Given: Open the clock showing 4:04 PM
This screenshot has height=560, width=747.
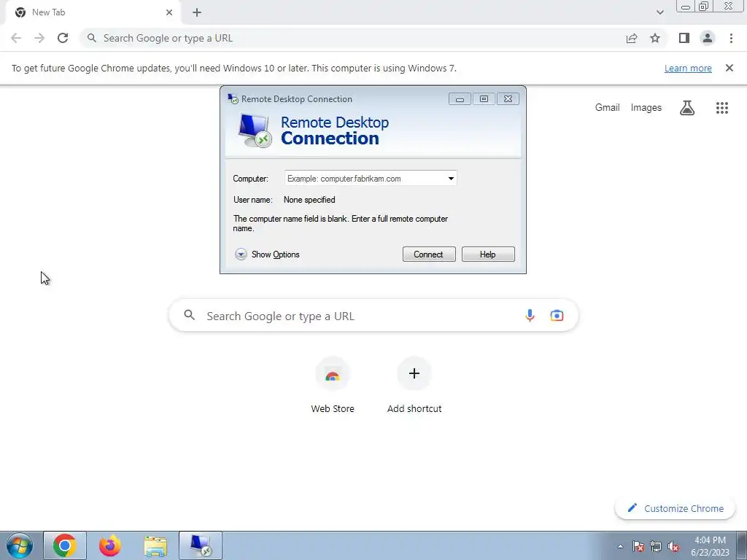Looking at the screenshot, I should click(x=710, y=546).
